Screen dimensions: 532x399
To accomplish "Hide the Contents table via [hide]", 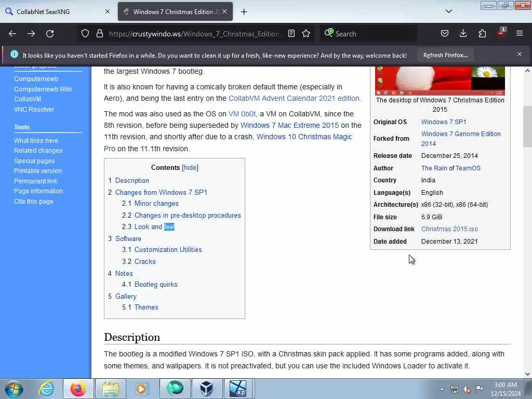I will (x=190, y=168).
